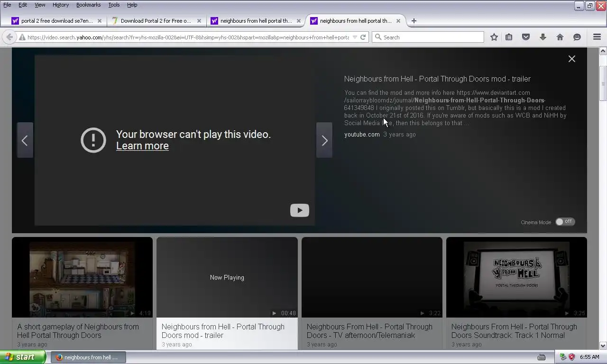Open the 'Soundtrack: Track 1 Normal' video thumbnail
Screen dimensions: 607x364
(516, 277)
